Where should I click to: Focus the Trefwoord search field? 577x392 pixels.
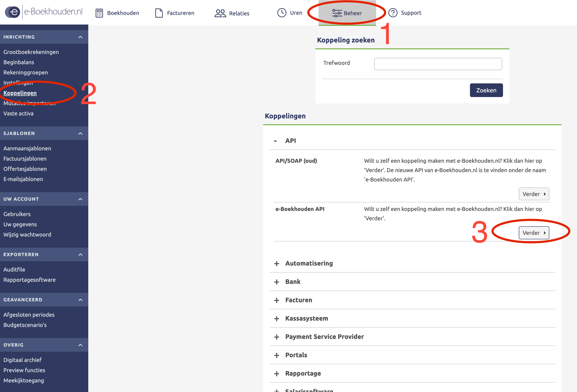(x=438, y=64)
